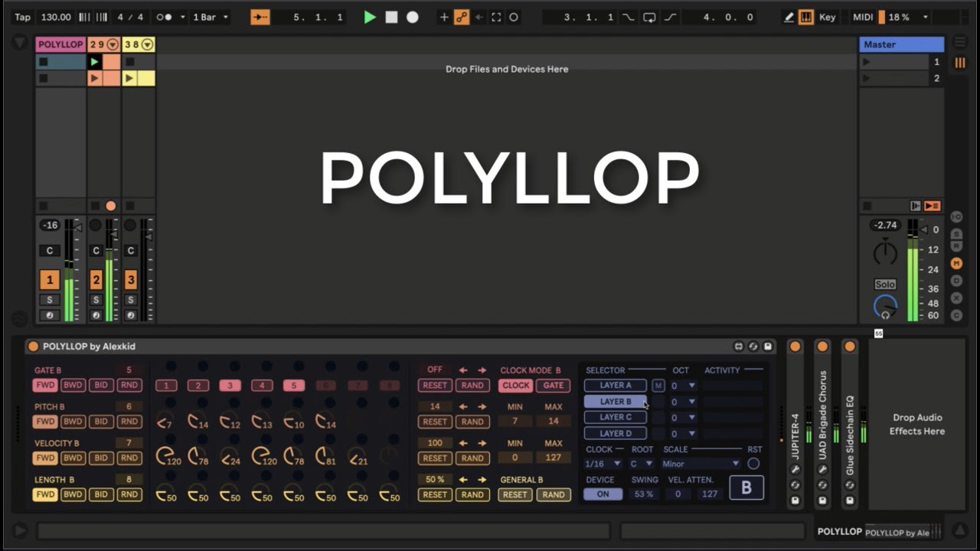Click the 4 / 4 time signature field

tap(130, 17)
